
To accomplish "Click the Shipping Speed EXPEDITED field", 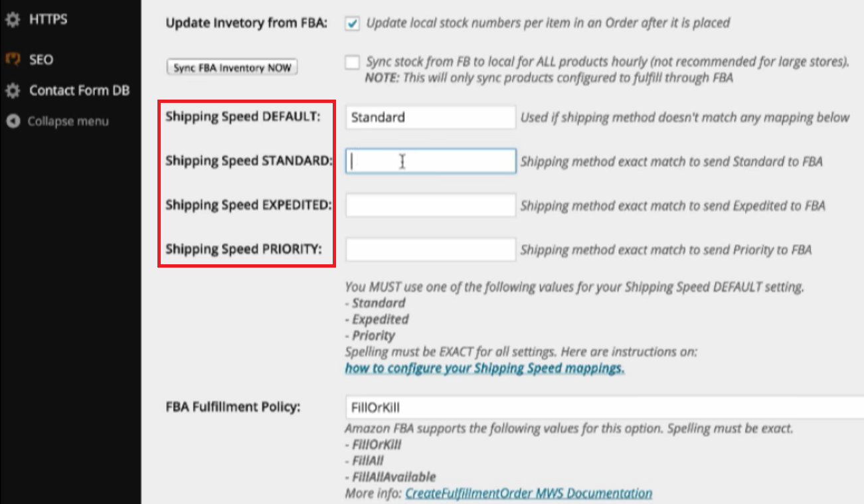I will click(430, 205).
